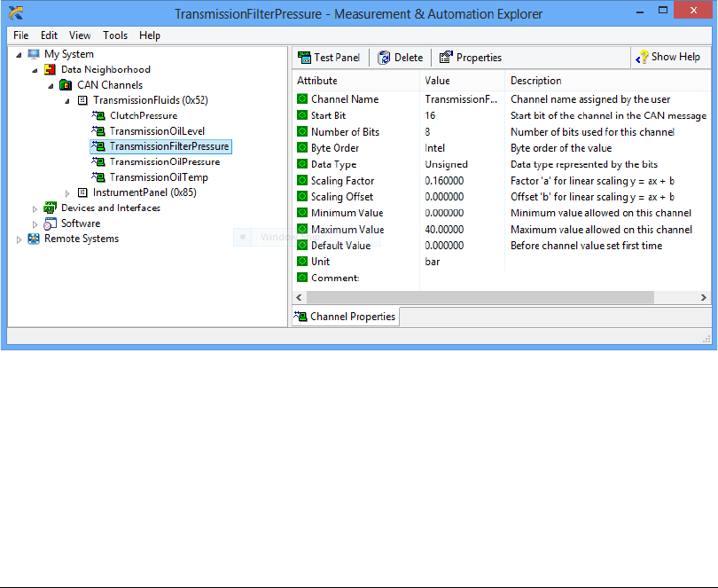Expand the InstrumentPanel (0x85) node

(67, 193)
